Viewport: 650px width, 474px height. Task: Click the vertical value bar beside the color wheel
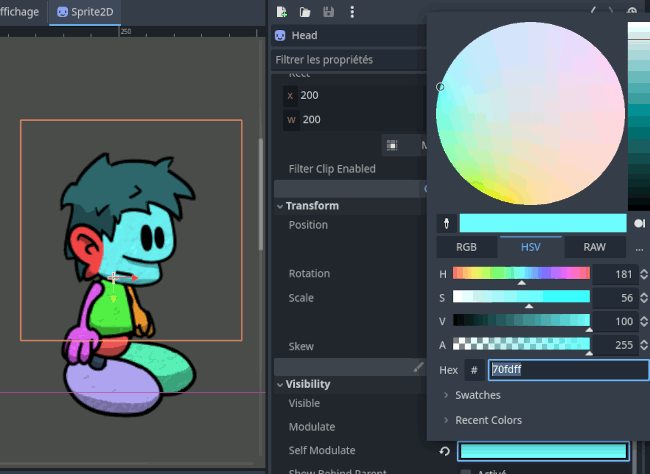pyautogui.click(x=639, y=116)
